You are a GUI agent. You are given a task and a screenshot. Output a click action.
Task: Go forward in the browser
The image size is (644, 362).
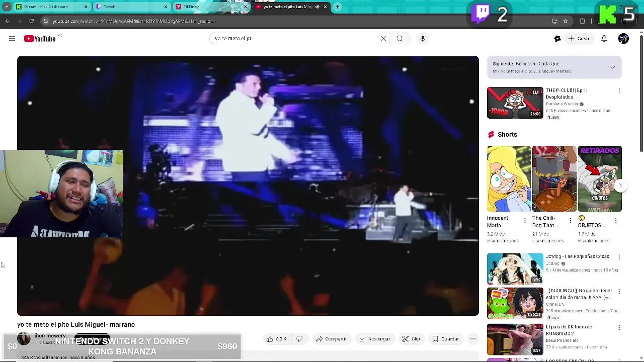pos(19,21)
